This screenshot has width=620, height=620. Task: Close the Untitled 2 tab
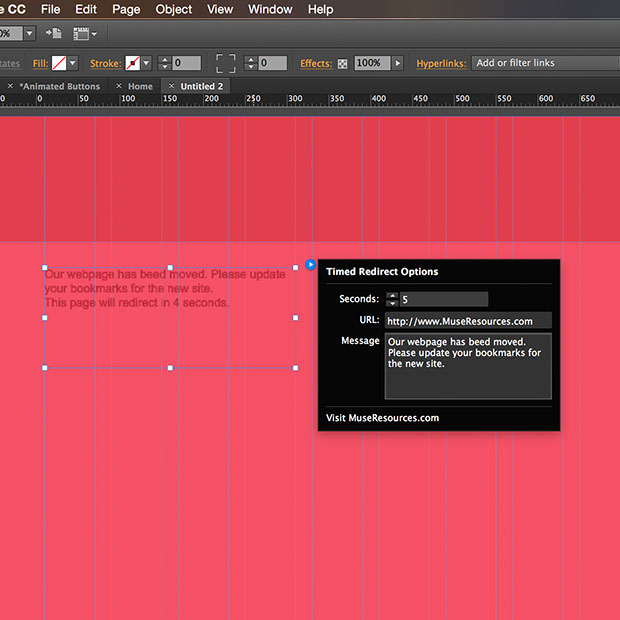[x=171, y=86]
